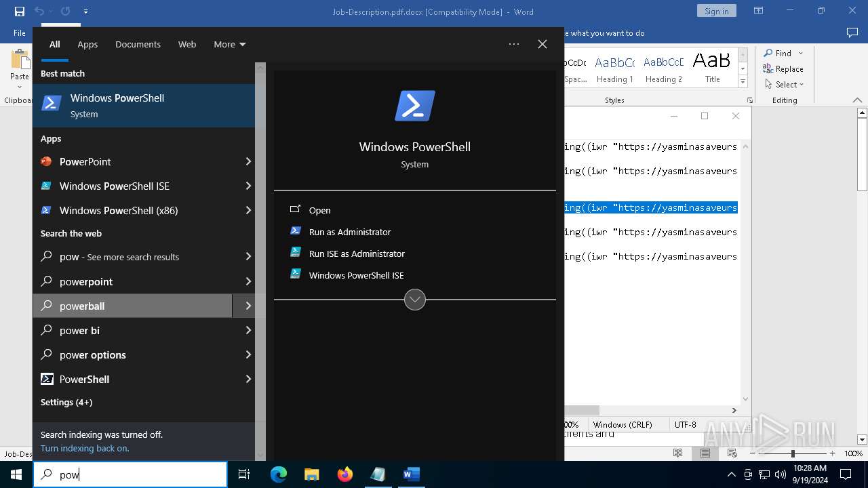Switch to the Web search tab
The width and height of the screenshot is (868, 488).
coord(187,44)
